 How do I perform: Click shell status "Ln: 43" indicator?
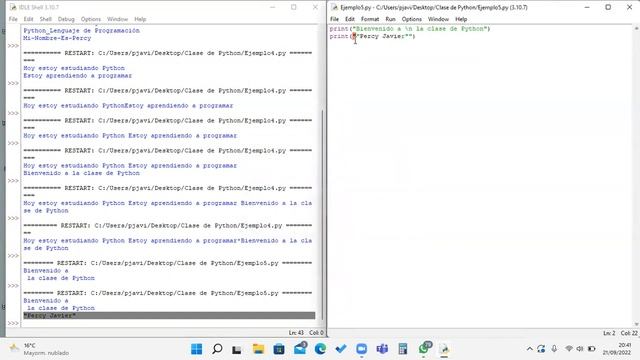click(296, 333)
